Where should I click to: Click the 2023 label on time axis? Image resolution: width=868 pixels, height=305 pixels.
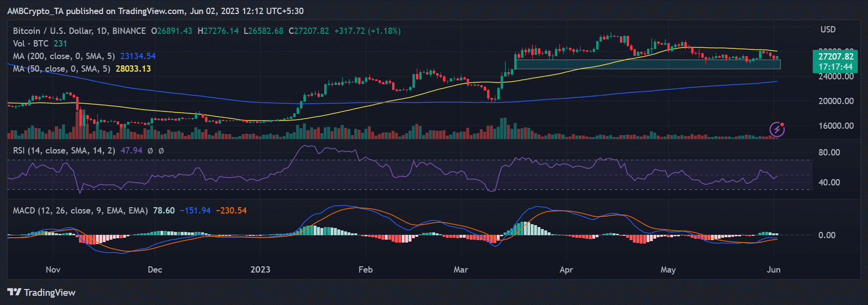pos(260,270)
